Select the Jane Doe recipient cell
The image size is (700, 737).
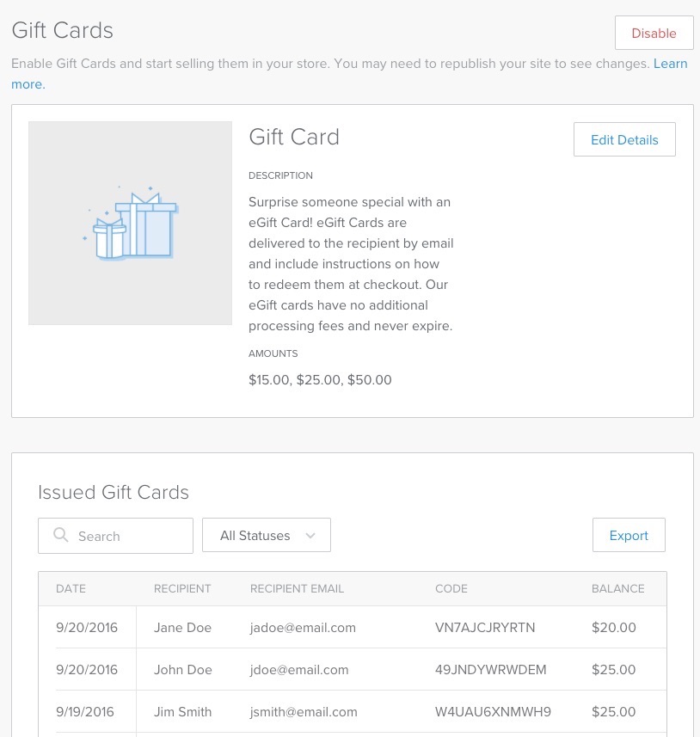point(182,628)
